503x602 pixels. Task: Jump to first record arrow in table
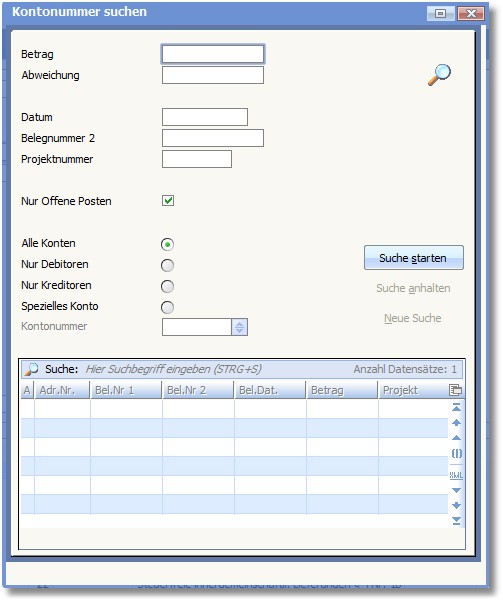pos(456,408)
